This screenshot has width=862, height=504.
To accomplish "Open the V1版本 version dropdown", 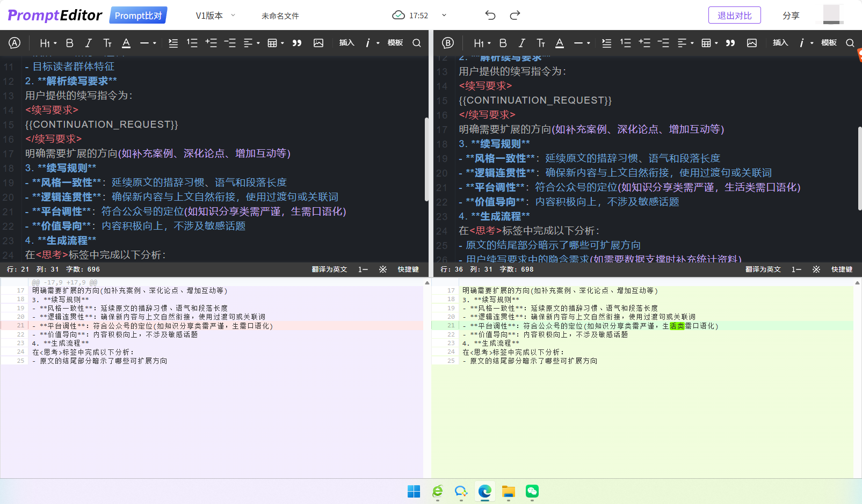I will (x=214, y=16).
